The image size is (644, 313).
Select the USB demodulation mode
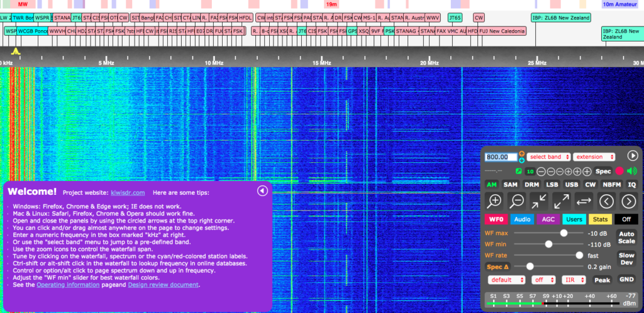pyautogui.click(x=572, y=185)
